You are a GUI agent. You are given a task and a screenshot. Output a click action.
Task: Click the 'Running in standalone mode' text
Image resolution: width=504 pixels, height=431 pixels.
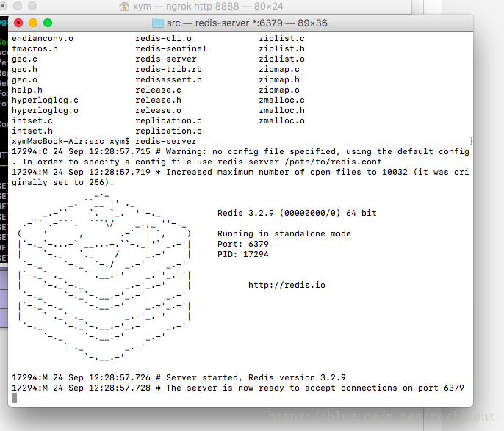[284, 233]
